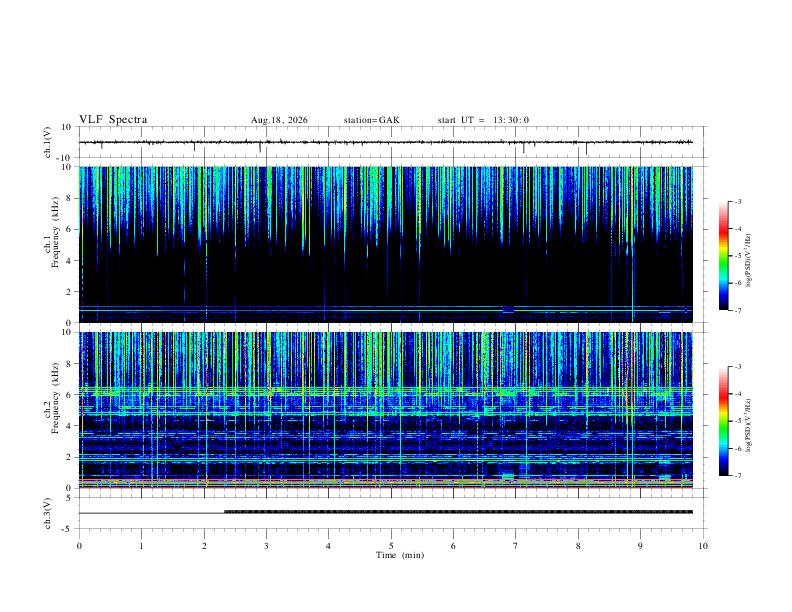Click the -3 label on upper color scale
Image resolution: width=792 pixels, height=612 pixels.
click(x=737, y=201)
